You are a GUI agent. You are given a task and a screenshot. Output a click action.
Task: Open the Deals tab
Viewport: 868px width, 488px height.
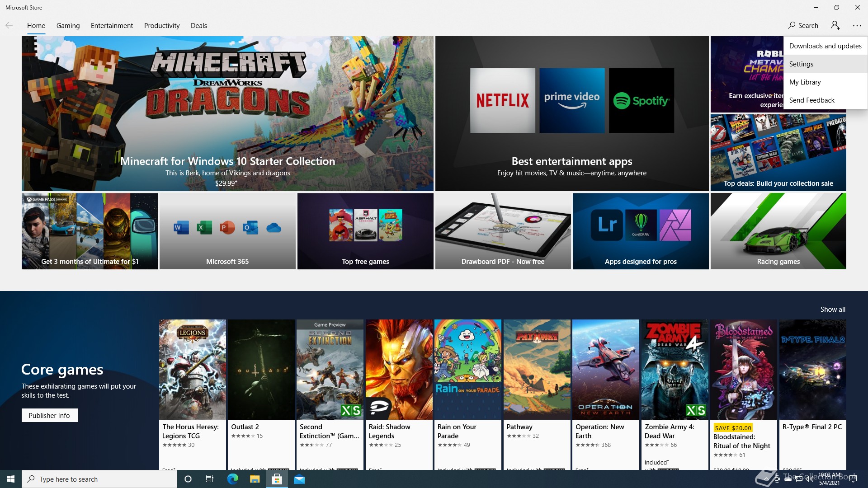point(199,26)
